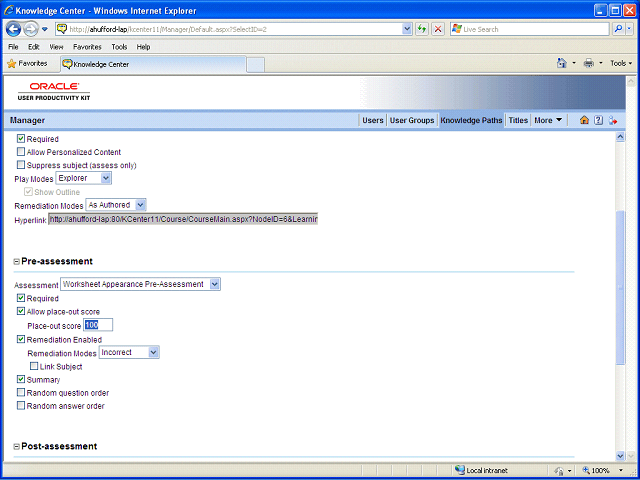Click the Print icon in command bar
Viewport: 640px width, 480px height.
tap(589, 63)
